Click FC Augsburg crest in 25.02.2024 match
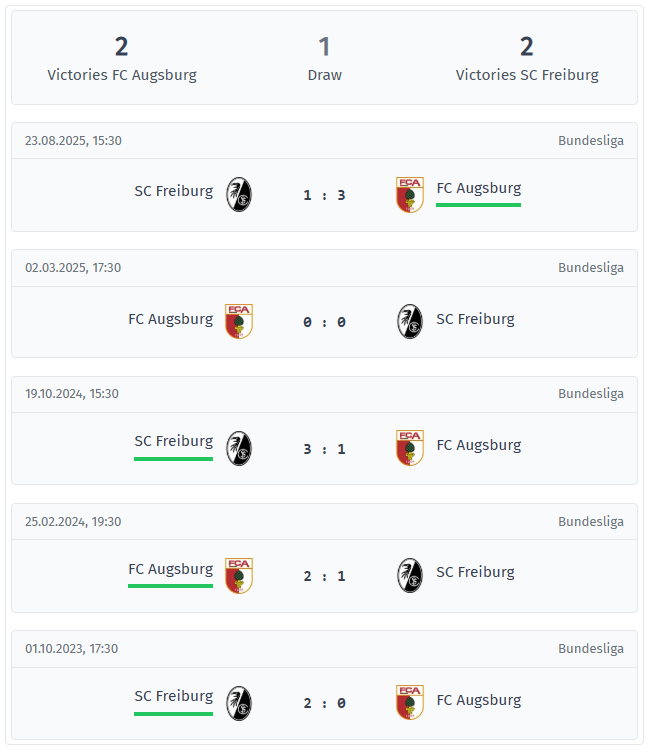This screenshot has height=752, width=649. tap(239, 575)
